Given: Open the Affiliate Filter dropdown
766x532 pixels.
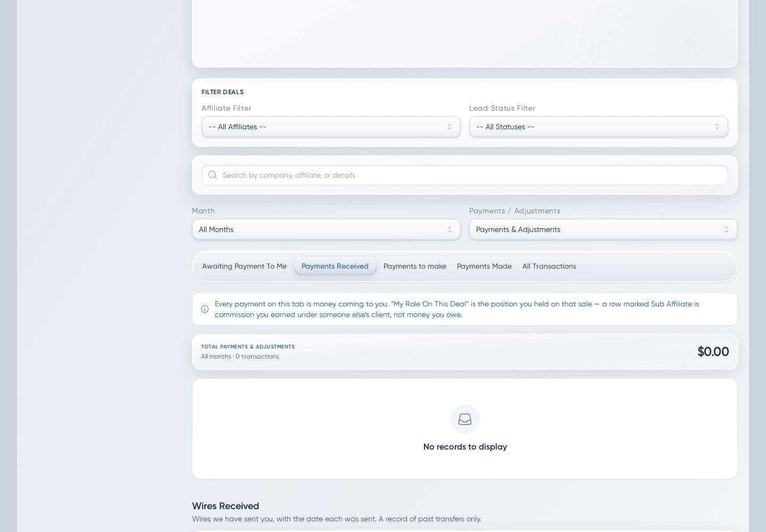Looking at the screenshot, I should coord(331,127).
